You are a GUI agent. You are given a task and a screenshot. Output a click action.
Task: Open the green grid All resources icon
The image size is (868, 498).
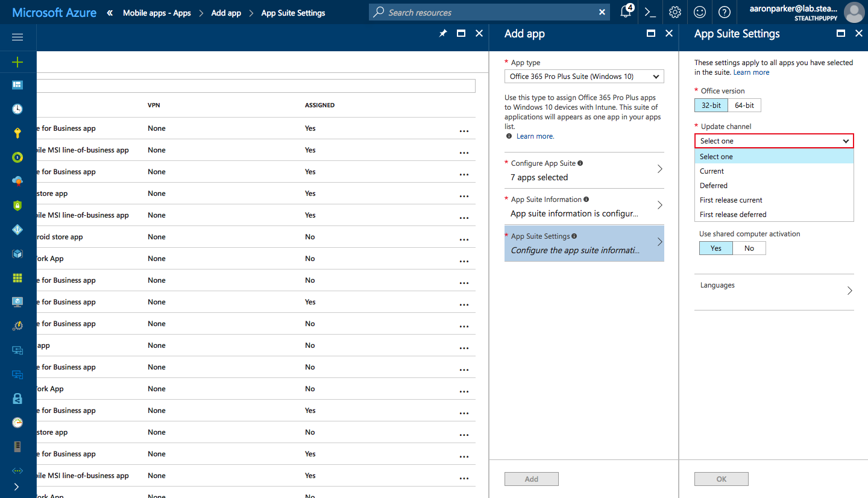(x=17, y=278)
